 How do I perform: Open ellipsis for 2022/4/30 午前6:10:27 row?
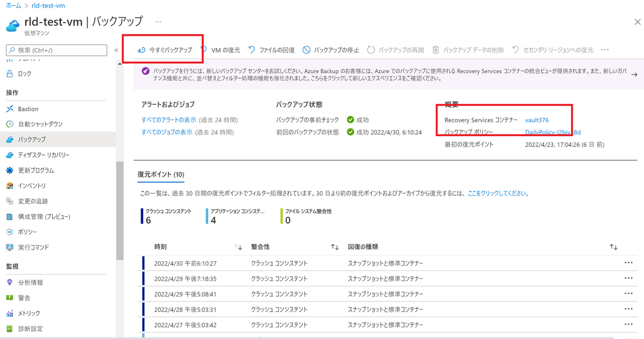(629, 263)
